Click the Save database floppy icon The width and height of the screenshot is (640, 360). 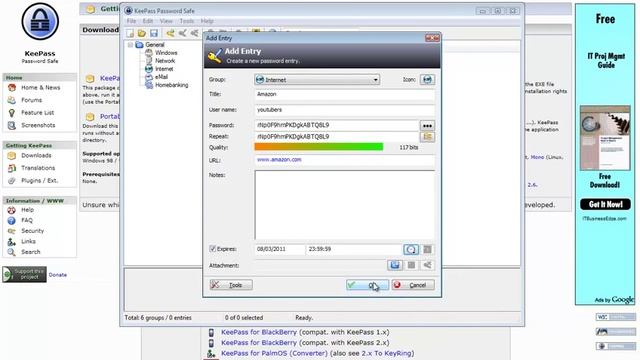(x=154, y=33)
